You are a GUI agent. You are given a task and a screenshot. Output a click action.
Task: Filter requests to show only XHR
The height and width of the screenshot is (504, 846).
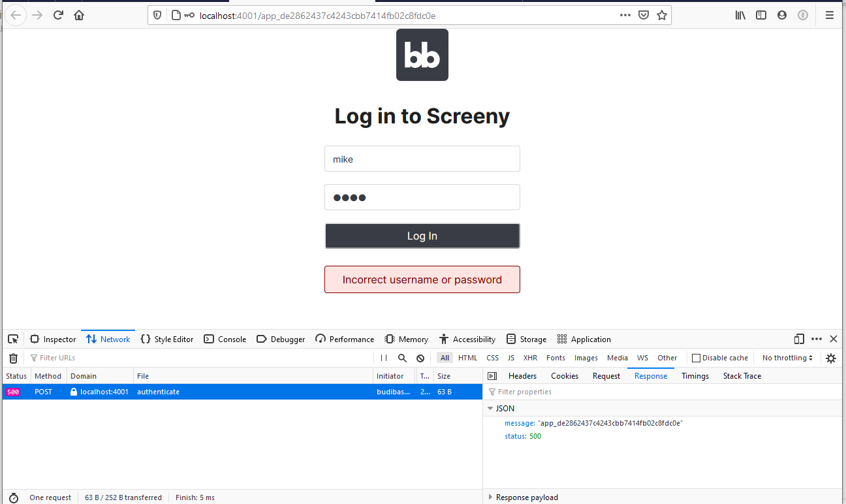click(x=530, y=358)
